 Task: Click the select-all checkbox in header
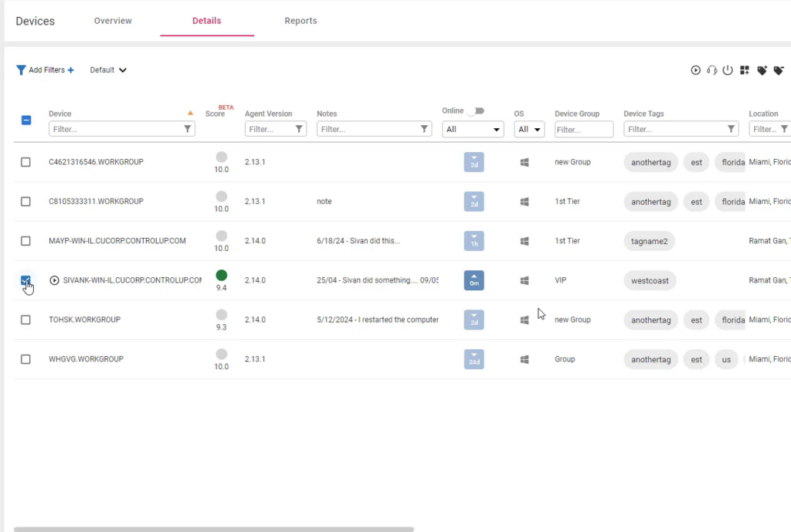coord(25,120)
